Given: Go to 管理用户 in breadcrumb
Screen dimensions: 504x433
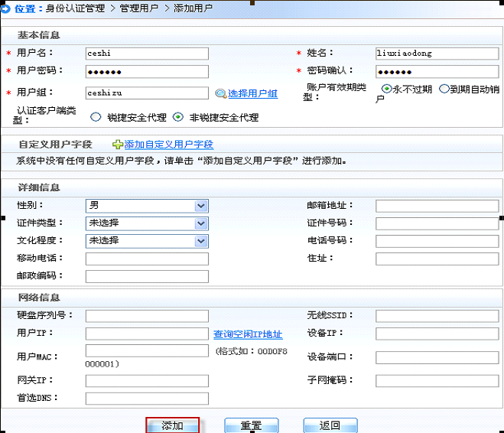Looking at the screenshot, I should coord(139,8).
